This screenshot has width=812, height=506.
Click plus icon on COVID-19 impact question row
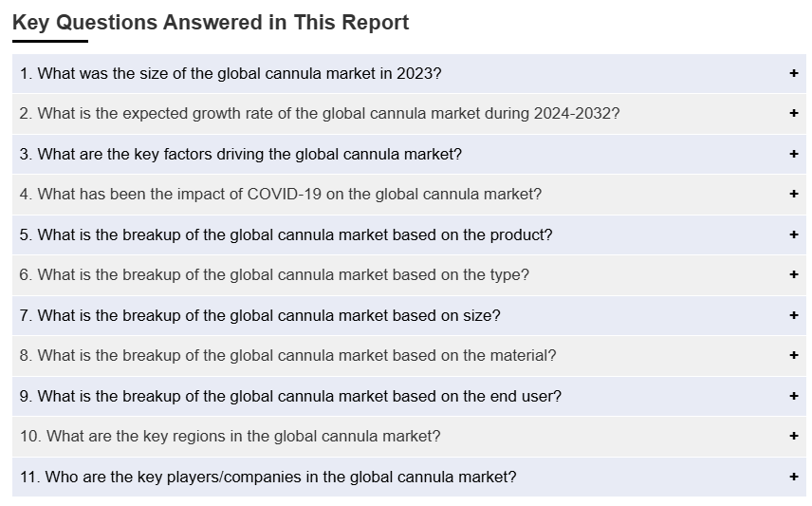(794, 194)
